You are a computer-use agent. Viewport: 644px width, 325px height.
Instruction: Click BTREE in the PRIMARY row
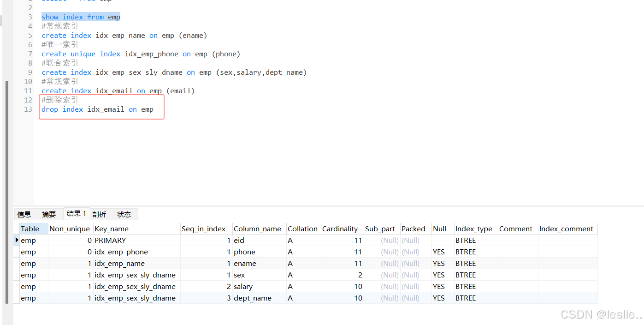click(476, 240)
